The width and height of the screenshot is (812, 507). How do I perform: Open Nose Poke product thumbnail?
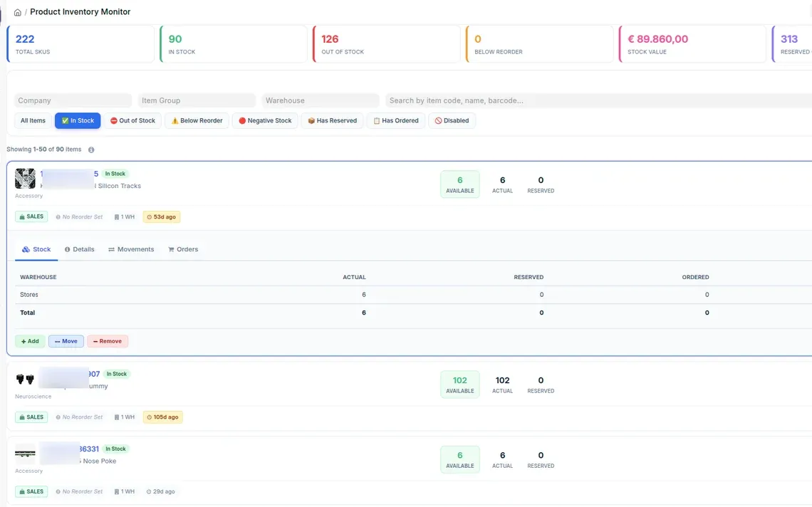(x=25, y=454)
